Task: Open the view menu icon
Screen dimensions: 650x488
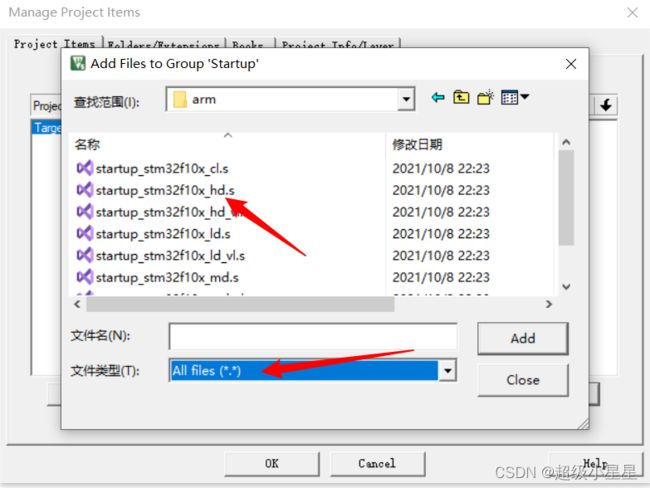Action: [x=514, y=97]
